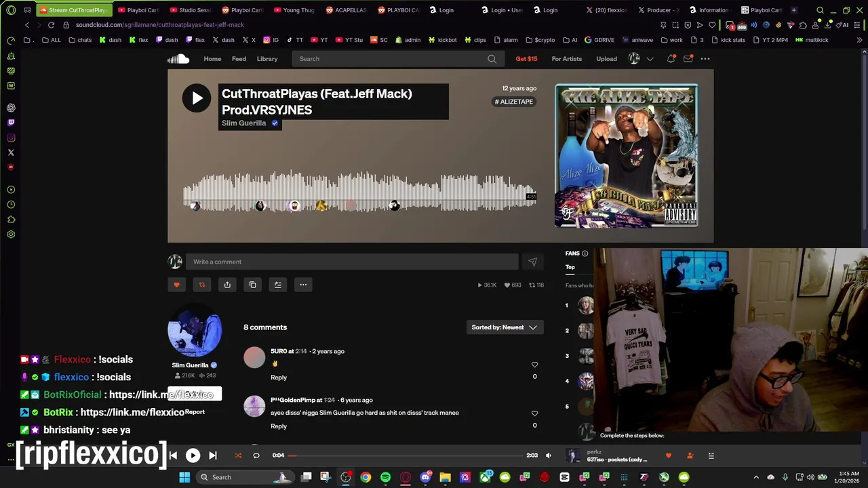Skip to the next track

tap(213, 455)
